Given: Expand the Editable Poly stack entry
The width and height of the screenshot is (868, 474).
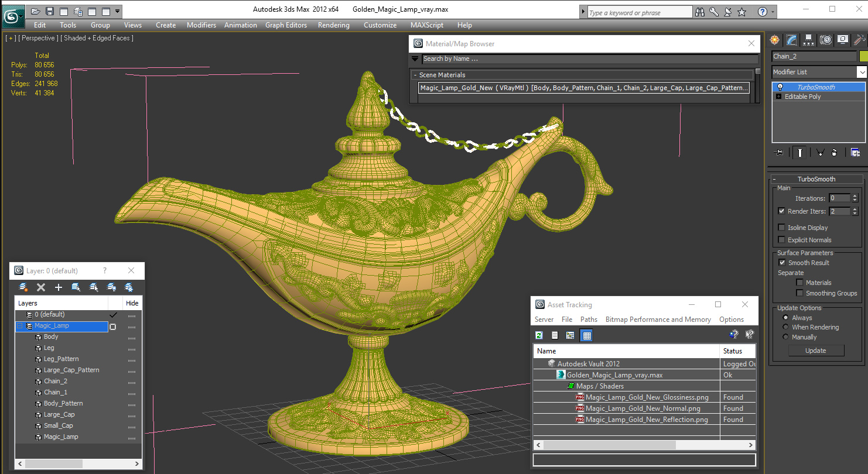Looking at the screenshot, I should click(779, 97).
